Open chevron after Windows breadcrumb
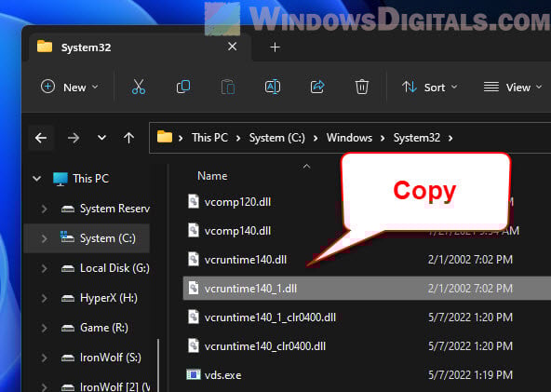 [383, 138]
